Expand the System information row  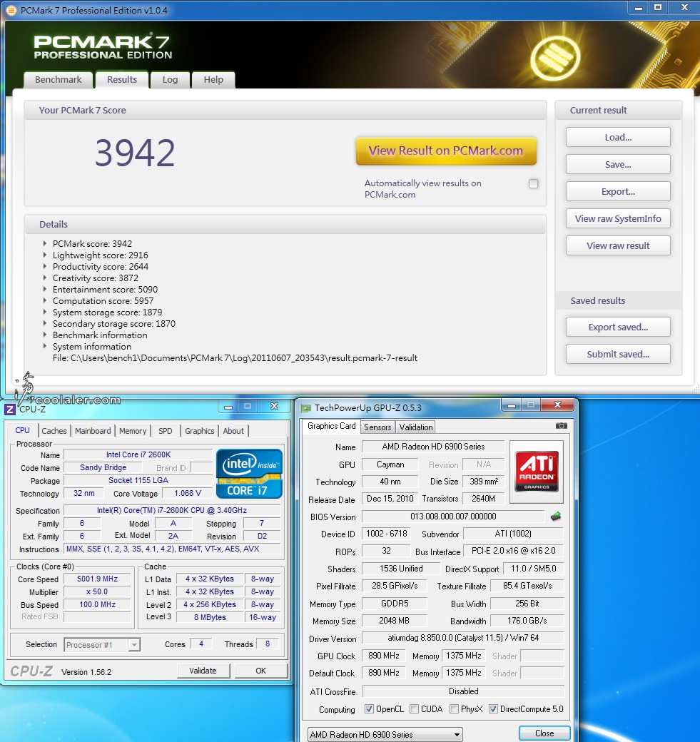click(x=45, y=346)
